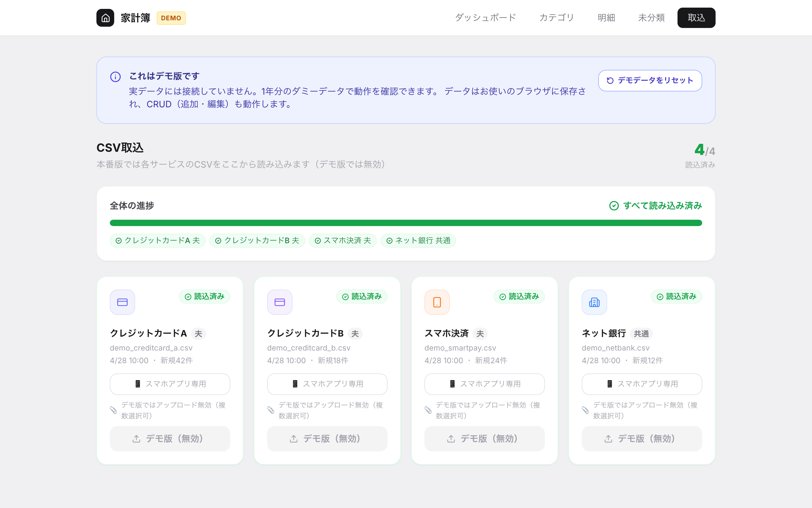Click the ネット銀行 共通 progress chip
The height and width of the screenshot is (508, 812).
[418, 241]
